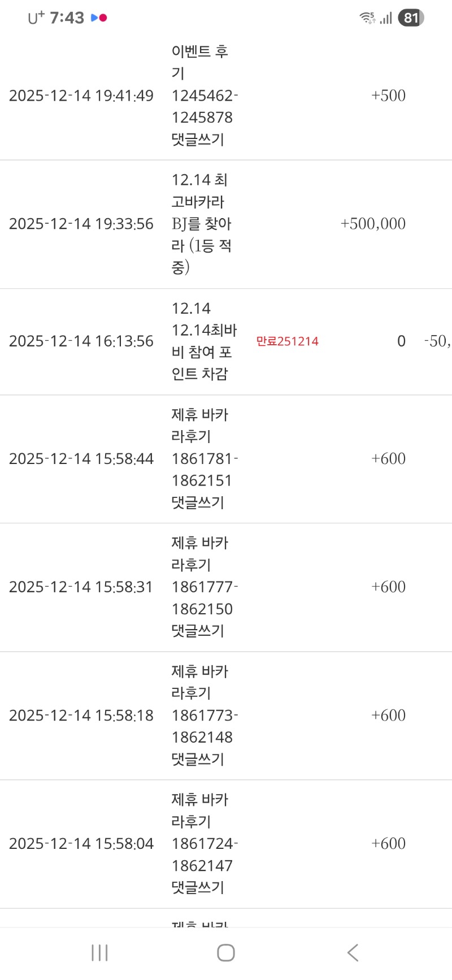Select the 2025-12-14 15:58:18 timestamp
Screen dimensions: 452x980
pyautogui.click(x=81, y=716)
